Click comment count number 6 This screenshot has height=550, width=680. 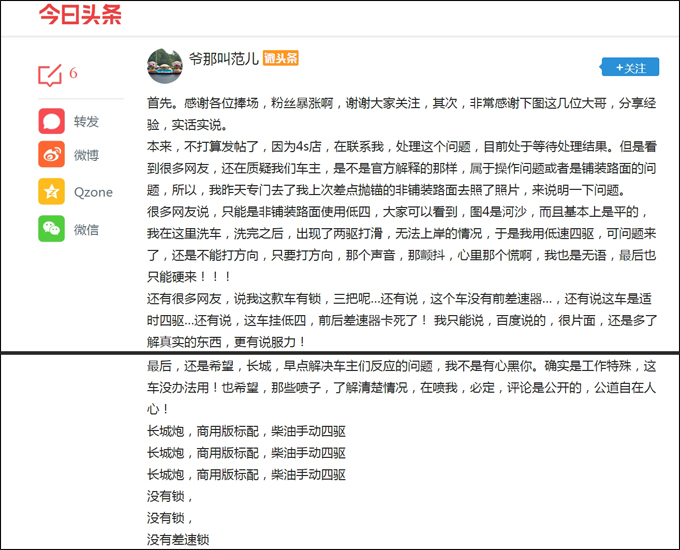[x=73, y=73]
